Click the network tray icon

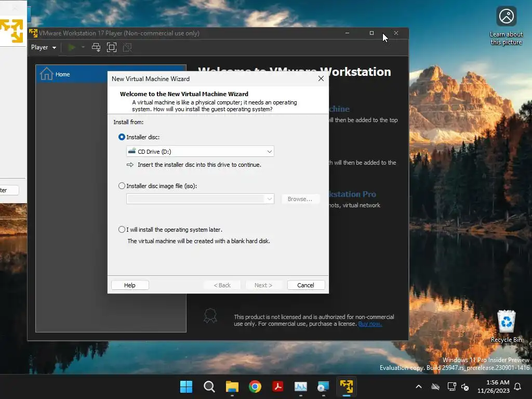coord(451,387)
